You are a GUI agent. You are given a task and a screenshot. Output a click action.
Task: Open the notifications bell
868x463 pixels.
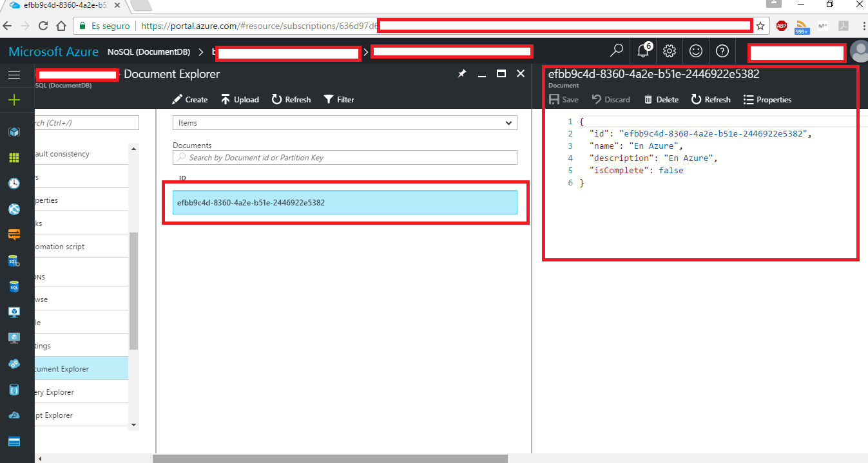(x=643, y=51)
